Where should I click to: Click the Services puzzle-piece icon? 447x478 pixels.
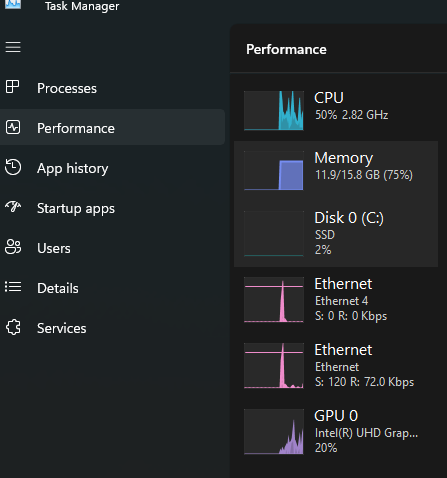coord(13,327)
